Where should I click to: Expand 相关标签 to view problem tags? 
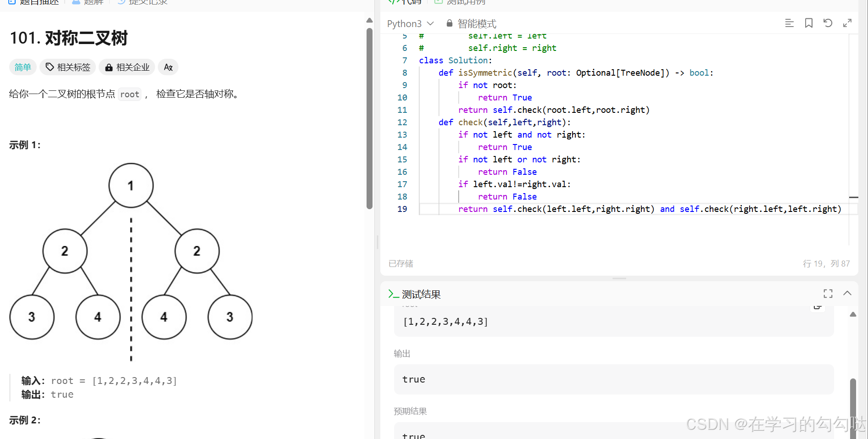67,67
